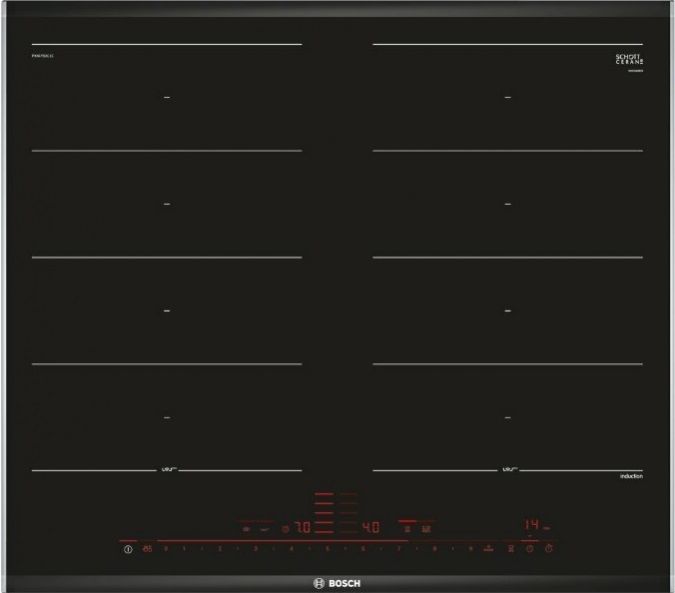Click the Schott Ceran logo

coord(626,60)
